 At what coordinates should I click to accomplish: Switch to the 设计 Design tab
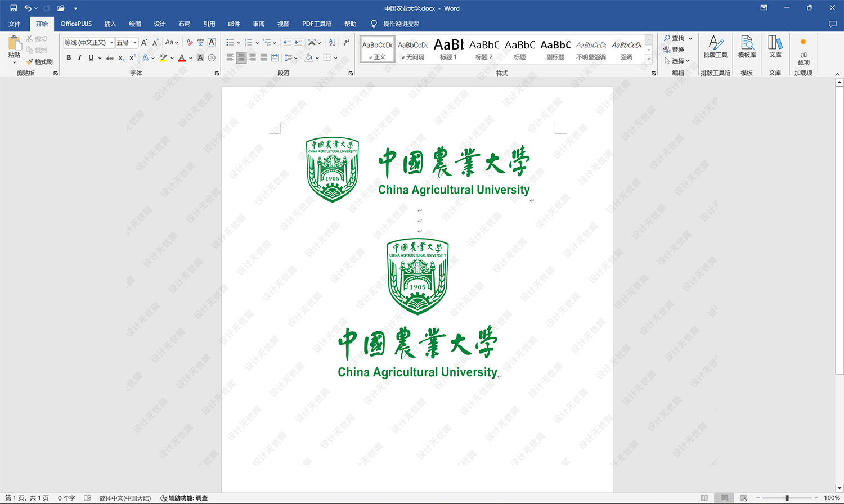click(x=160, y=24)
